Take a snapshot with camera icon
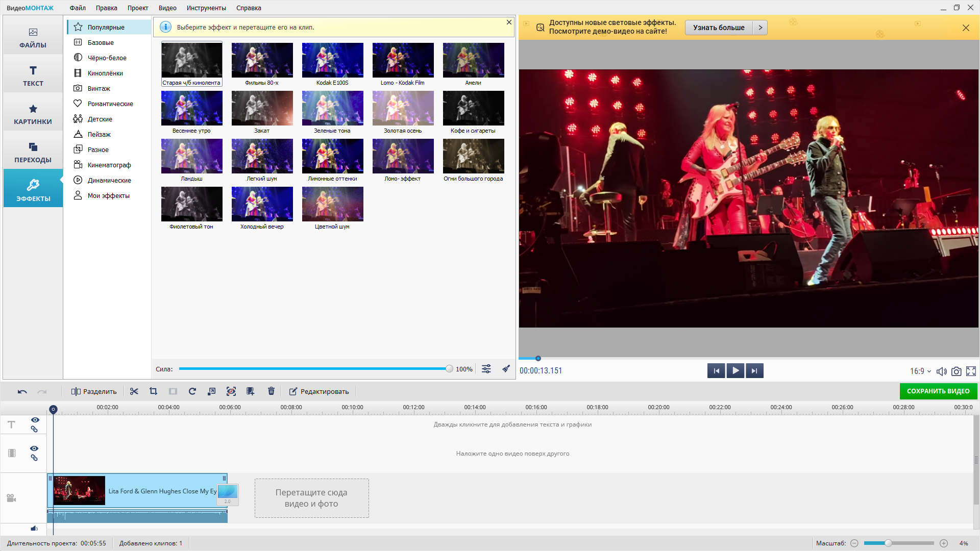Screen dimensions: 980x551 (x=957, y=371)
